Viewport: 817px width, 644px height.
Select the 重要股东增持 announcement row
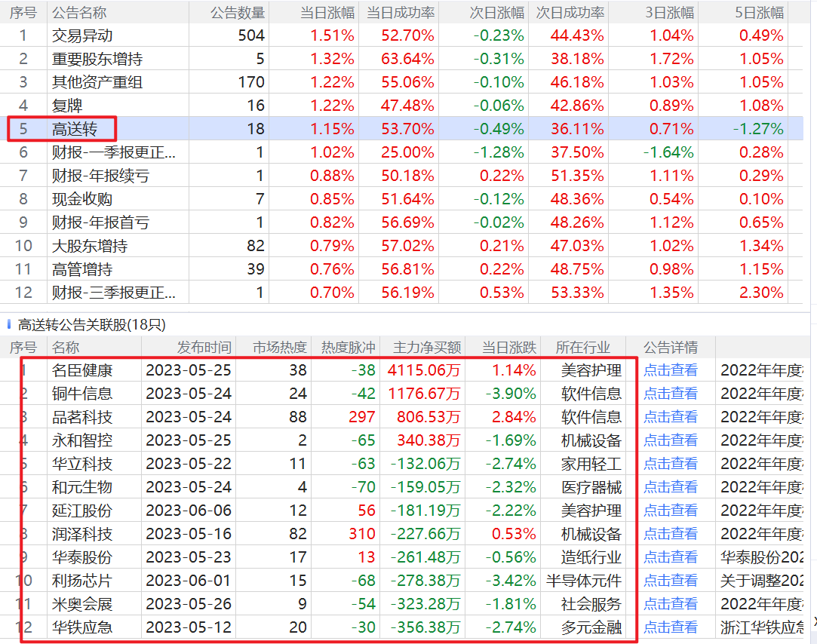(401, 59)
